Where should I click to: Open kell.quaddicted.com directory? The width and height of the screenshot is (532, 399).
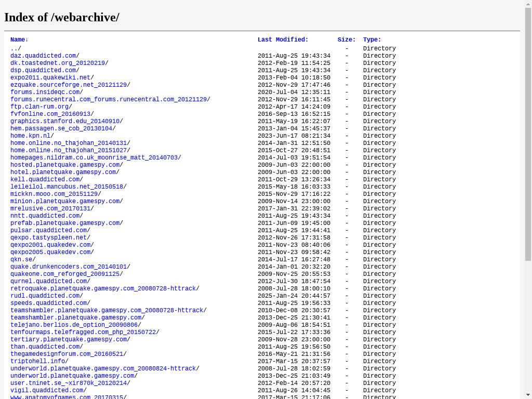(x=45, y=180)
